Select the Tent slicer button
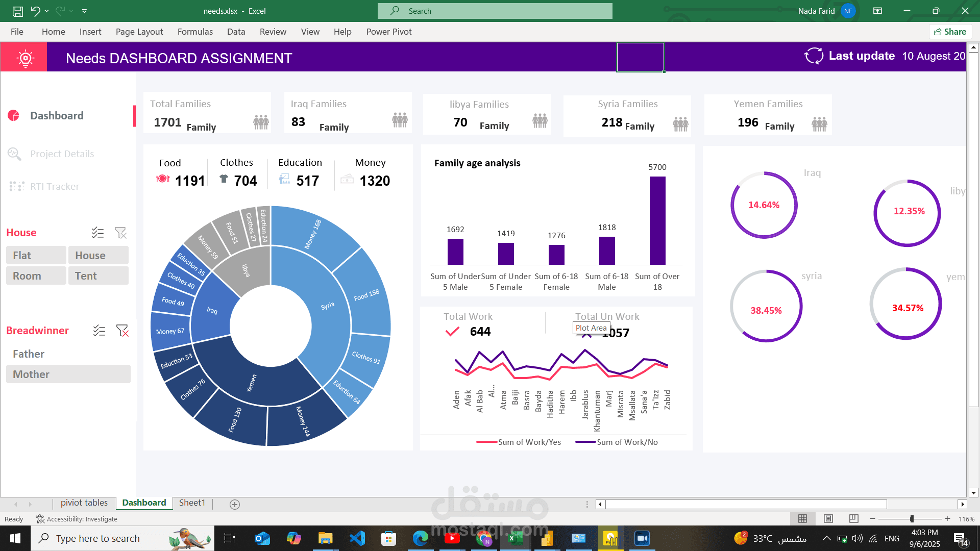The image size is (980, 551). coord(98,275)
